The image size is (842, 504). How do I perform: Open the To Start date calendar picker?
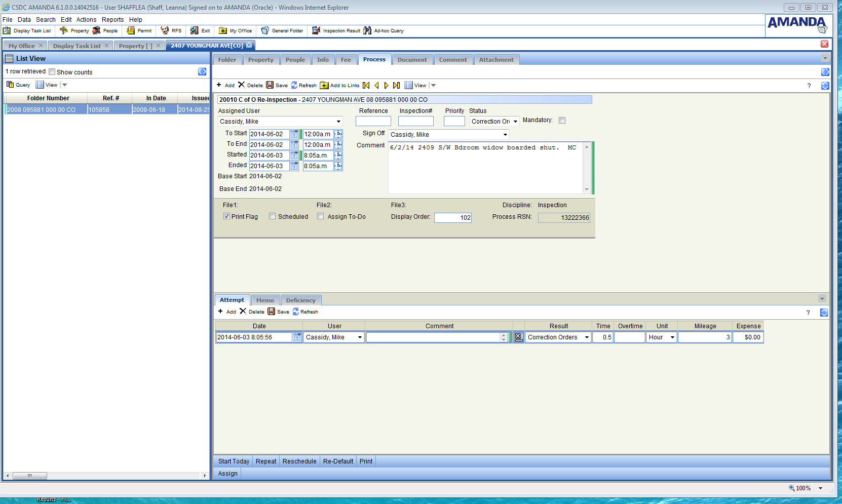[294, 134]
